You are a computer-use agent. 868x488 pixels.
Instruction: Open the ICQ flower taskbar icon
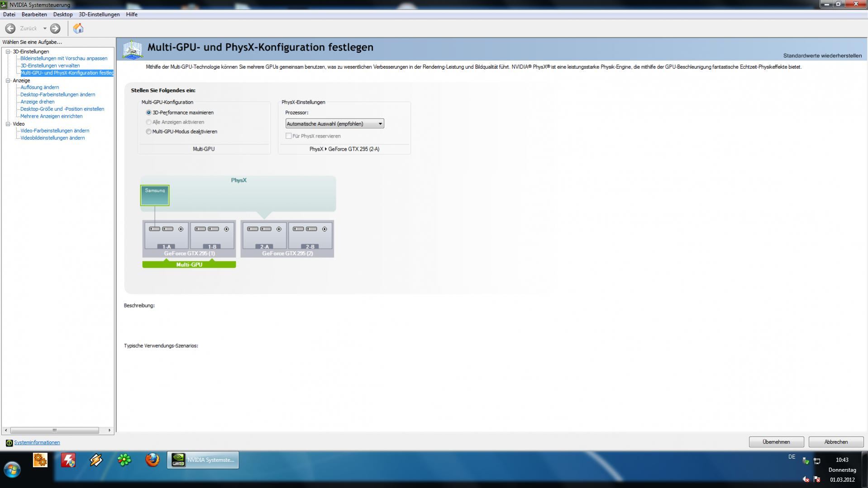[x=124, y=460]
